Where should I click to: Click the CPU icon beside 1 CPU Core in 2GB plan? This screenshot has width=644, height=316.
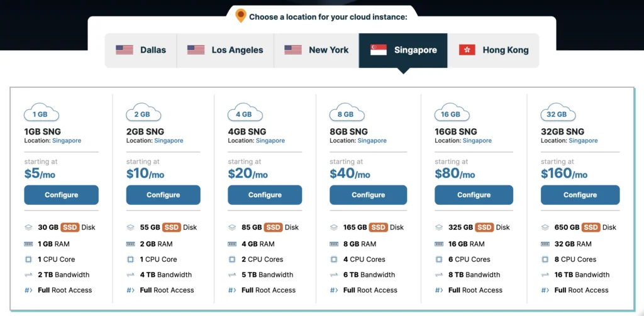tap(130, 259)
